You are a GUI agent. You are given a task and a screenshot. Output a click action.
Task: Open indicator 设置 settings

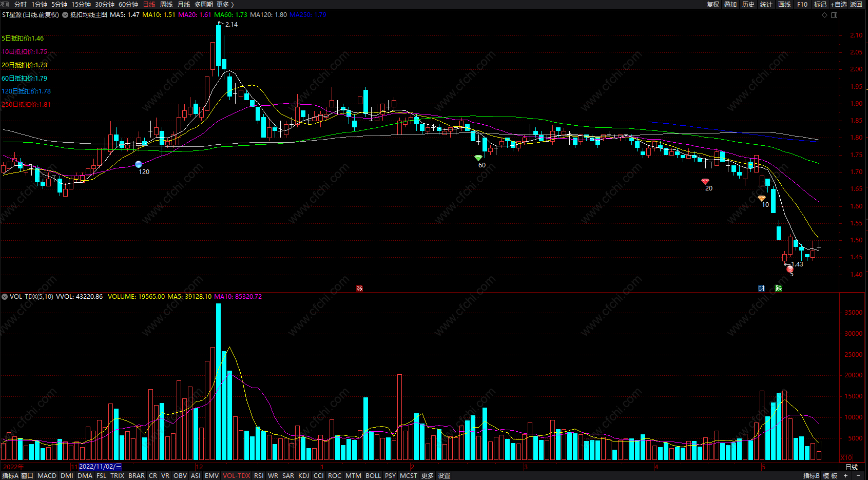(444, 476)
